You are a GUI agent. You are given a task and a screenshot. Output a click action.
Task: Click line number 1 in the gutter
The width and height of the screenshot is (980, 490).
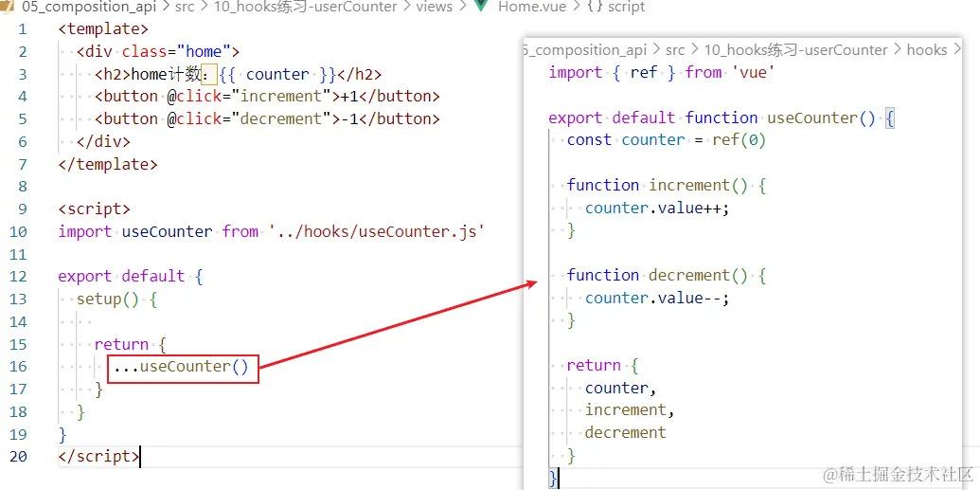tap(23, 29)
